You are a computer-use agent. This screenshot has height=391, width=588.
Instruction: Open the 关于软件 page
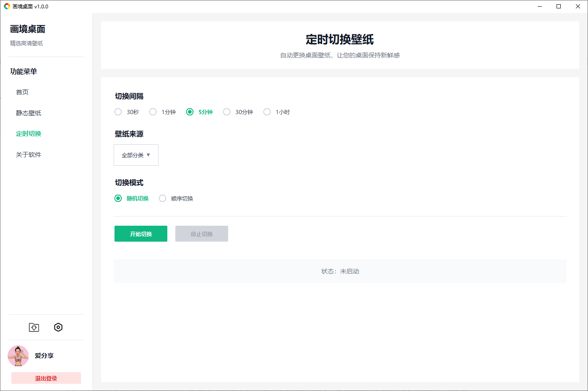coord(29,155)
